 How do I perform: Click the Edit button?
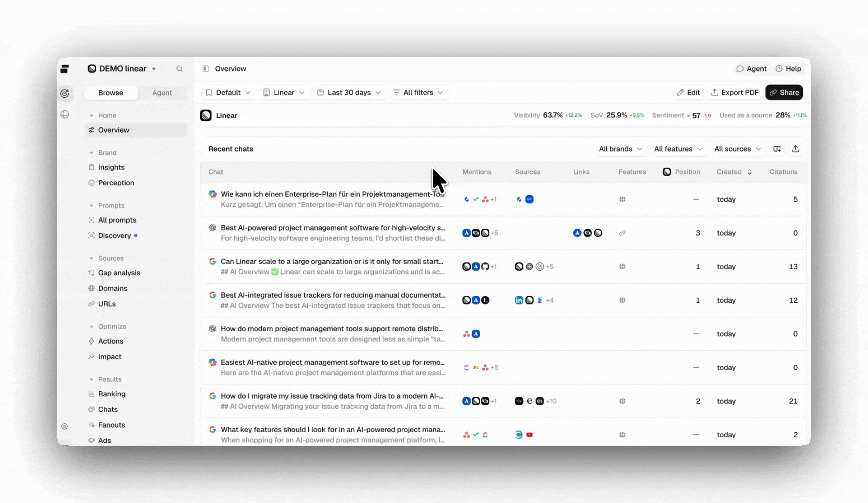tap(688, 93)
